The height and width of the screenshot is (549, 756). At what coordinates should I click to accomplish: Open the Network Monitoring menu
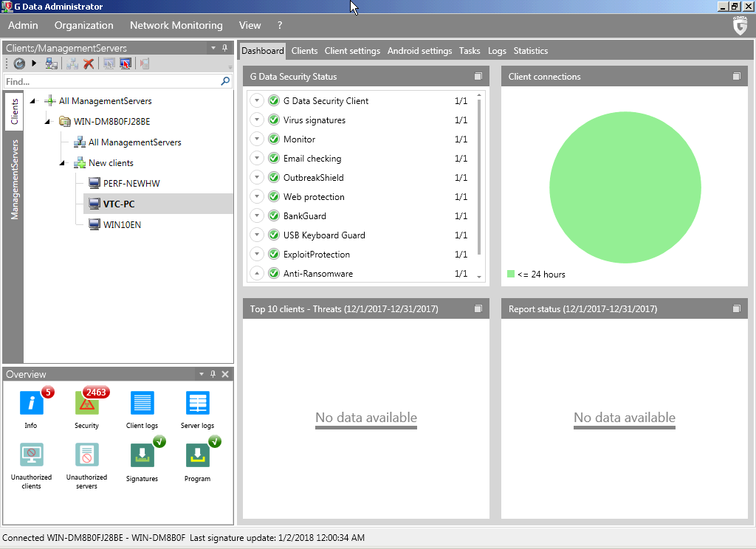[x=176, y=25]
